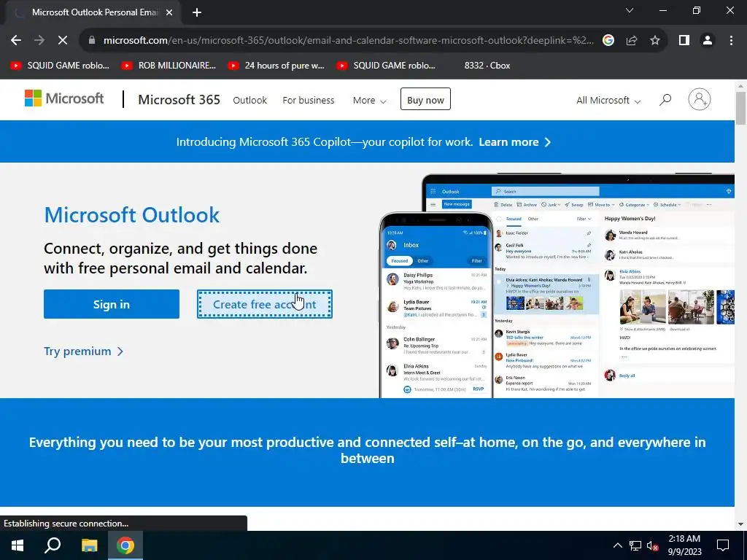
Task: Click the Microsoft logo
Action: click(x=64, y=98)
